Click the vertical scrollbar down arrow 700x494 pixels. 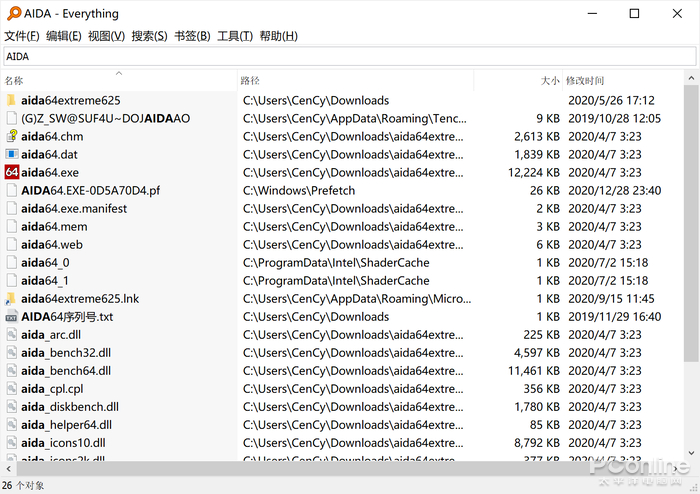(691, 453)
